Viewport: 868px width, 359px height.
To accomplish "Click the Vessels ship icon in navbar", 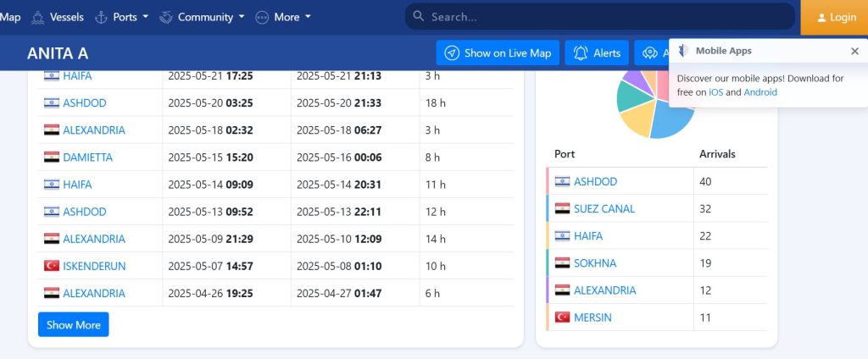I will [x=37, y=17].
